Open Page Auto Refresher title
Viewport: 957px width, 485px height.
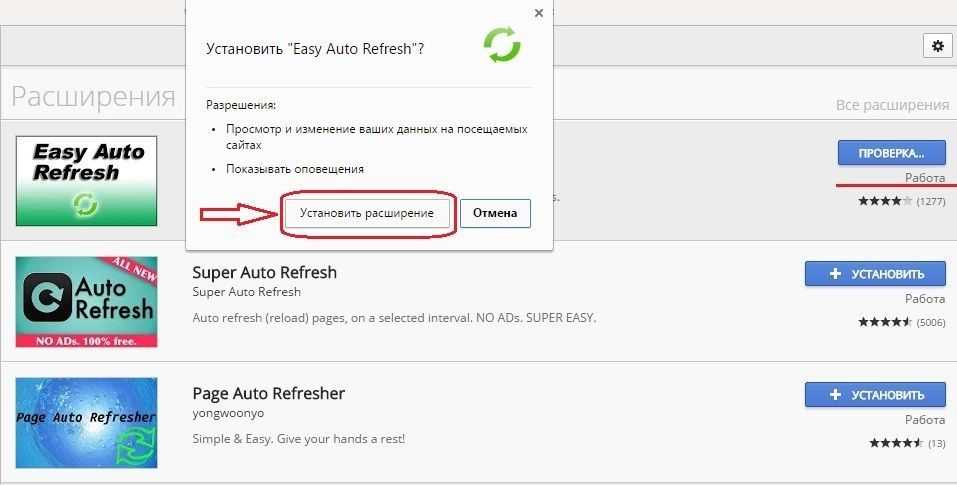click(269, 393)
